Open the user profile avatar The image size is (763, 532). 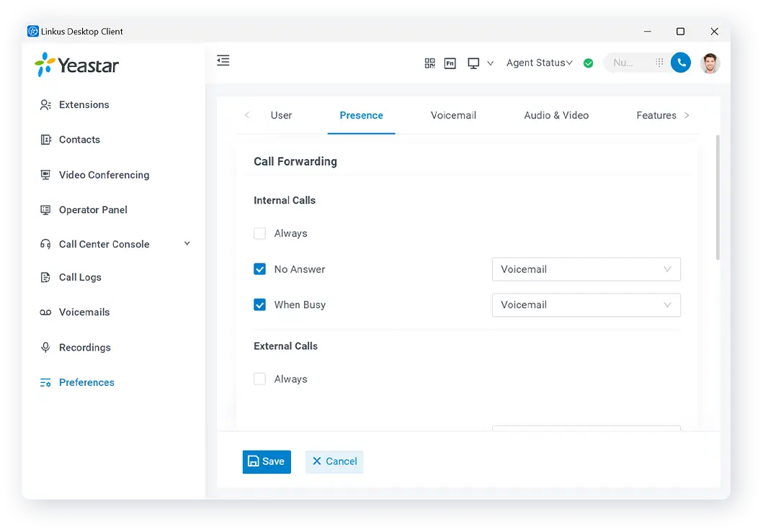tap(710, 63)
